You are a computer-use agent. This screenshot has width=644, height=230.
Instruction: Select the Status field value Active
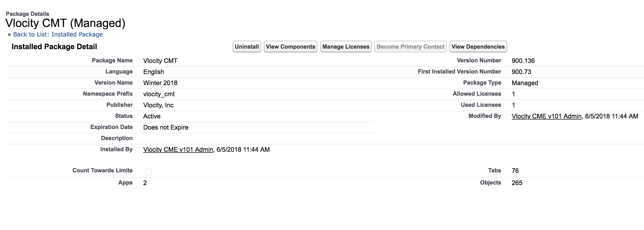click(151, 116)
